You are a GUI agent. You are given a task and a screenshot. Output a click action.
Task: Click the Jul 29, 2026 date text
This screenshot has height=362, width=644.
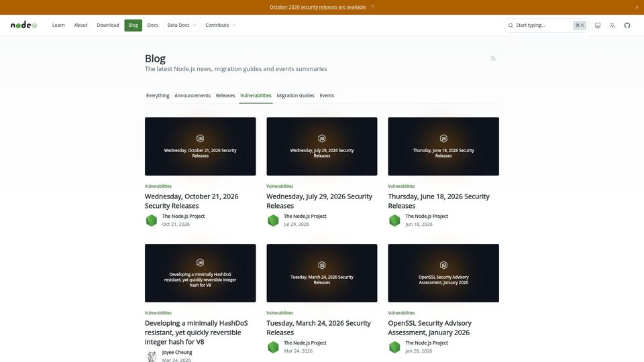296,225
